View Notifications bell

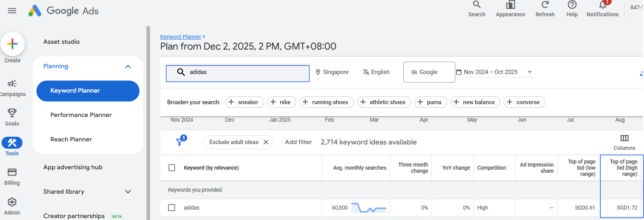[x=603, y=5]
